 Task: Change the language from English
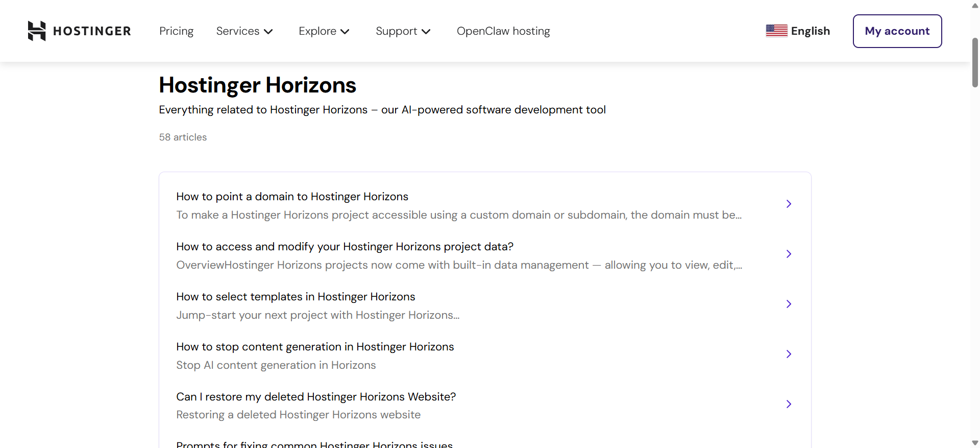point(798,31)
